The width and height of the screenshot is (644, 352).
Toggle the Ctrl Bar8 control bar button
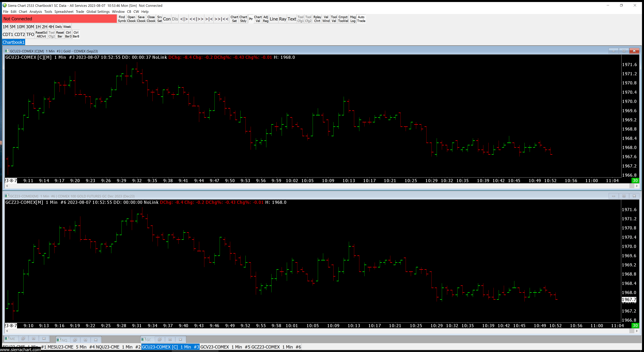(x=76, y=34)
